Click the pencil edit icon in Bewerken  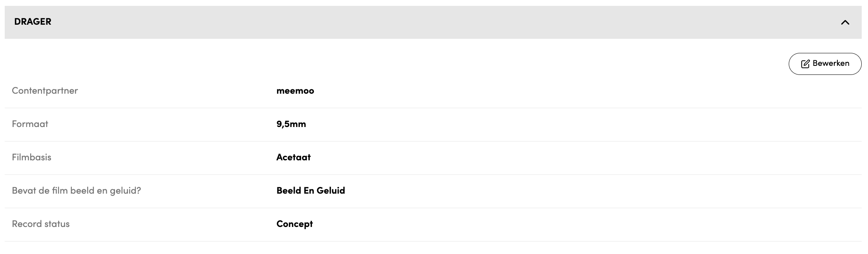point(805,64)
